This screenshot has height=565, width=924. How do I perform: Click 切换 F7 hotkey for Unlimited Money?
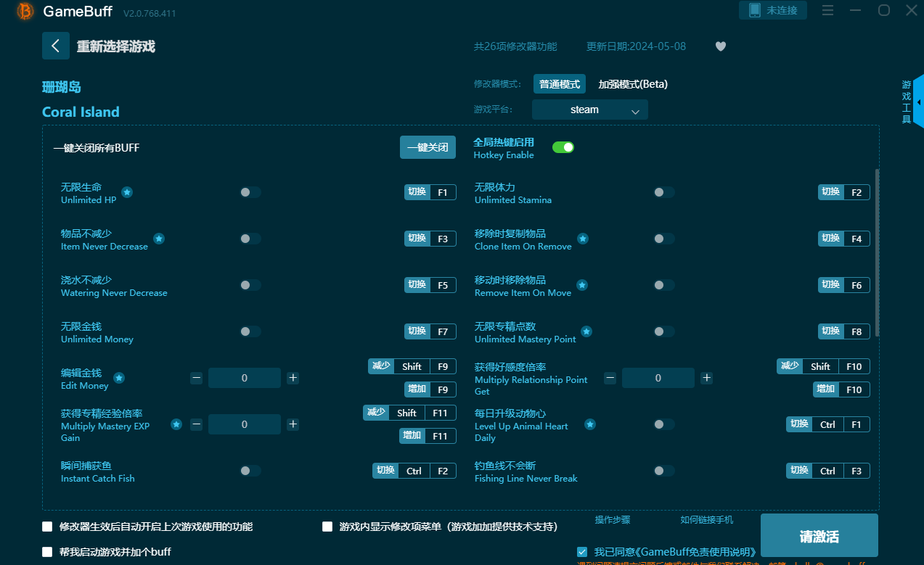(x=430, y=331)
